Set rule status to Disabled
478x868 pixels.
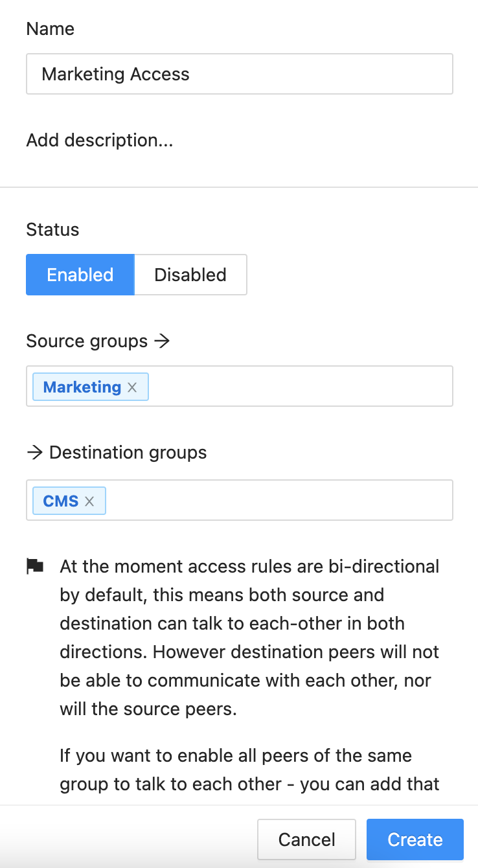tap(190, 275)
